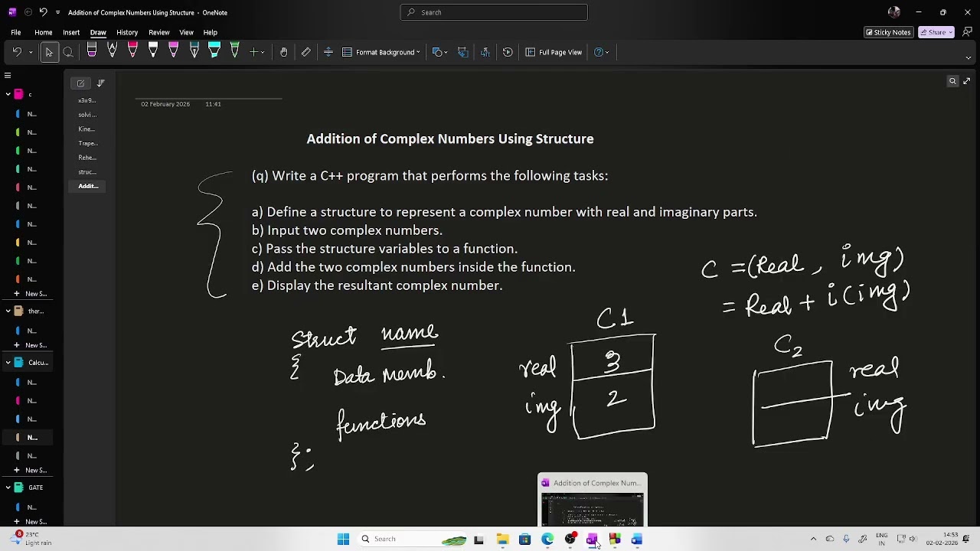
Task: Open the Undo dropdown arrow
Action: (x=31, y=53)
